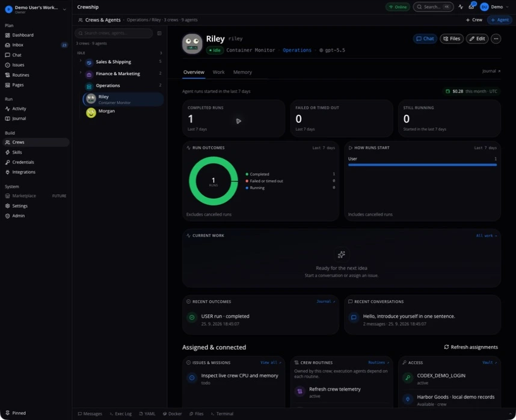This screenshot has width=516, height=420.
Task: Follow the All work link in Current Work
Action: 487,236
